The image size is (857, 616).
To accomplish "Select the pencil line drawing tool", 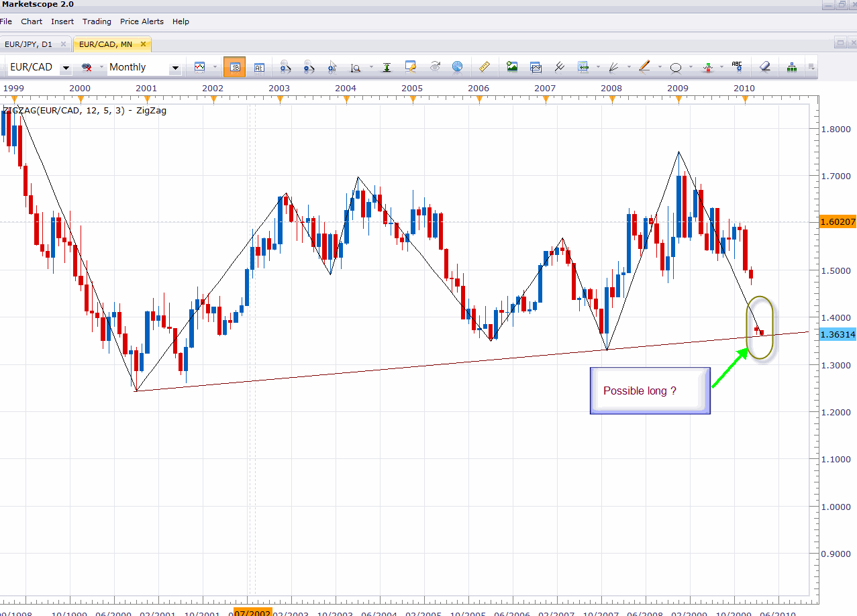I will point(644,67).
